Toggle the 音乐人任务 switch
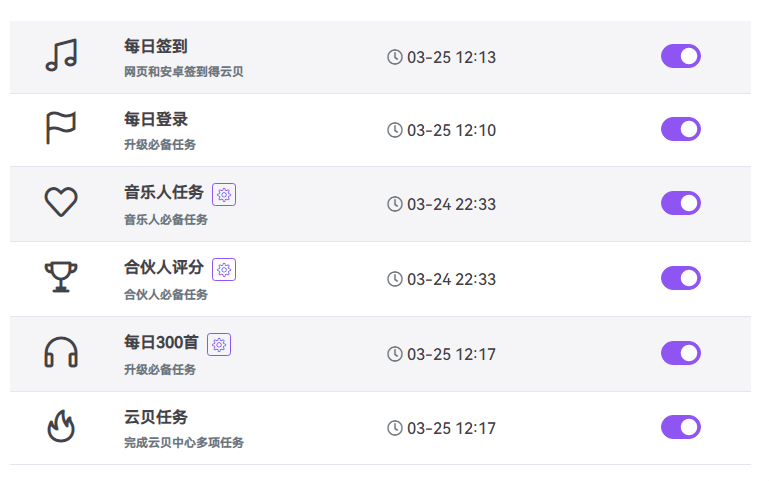 [680, 203]
